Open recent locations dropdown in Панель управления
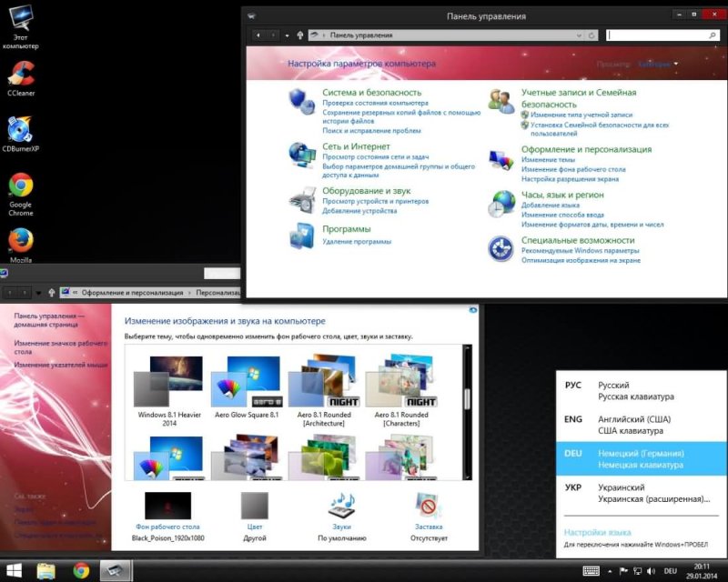 287,35
